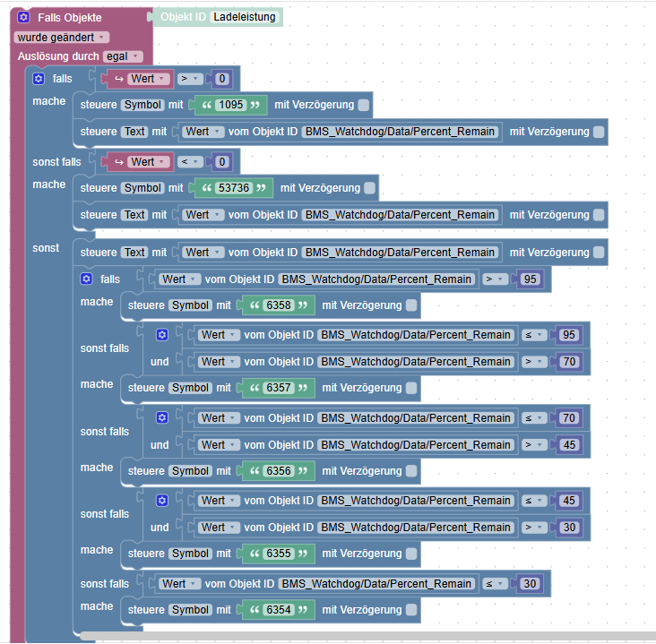The height and width of the screenshot is (644, 656).
Task: Toggle mit Verzögerung checkbox for Symbol 53736
Action: pos(369,188)
